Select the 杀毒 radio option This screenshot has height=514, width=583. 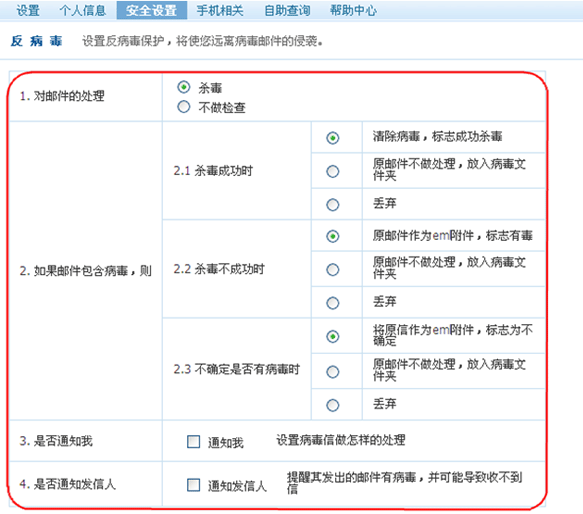(x=184, y=87)
